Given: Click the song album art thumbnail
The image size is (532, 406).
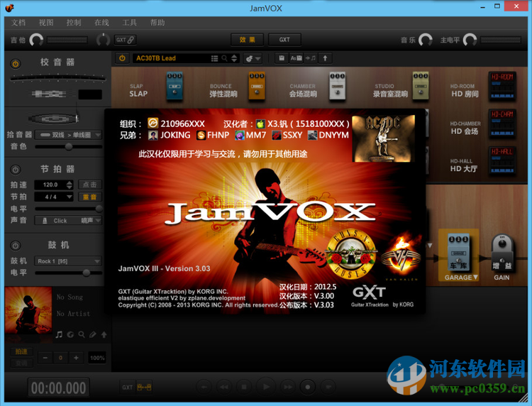Looking at the screenshot, I should point(28,310).
